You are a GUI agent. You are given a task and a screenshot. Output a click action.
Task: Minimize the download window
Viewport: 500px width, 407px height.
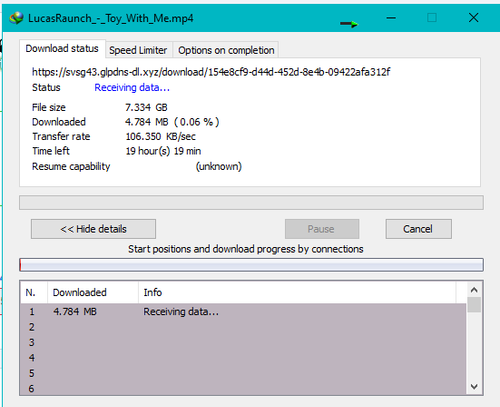click(x=391, y=18)
